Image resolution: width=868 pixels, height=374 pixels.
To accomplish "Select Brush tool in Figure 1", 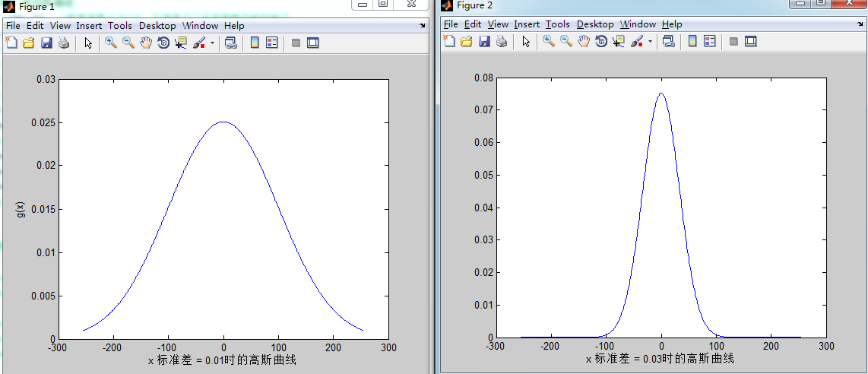I will (x=199, y=43).
